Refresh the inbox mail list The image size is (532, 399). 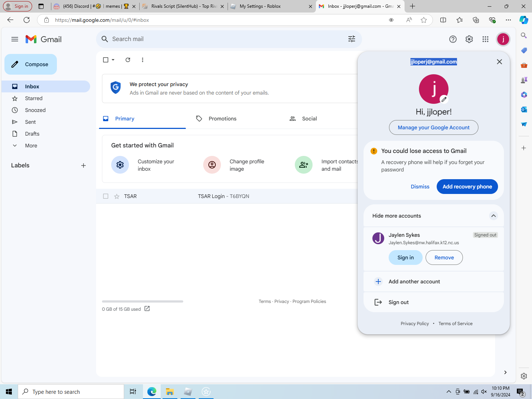(x=128, y=60)
